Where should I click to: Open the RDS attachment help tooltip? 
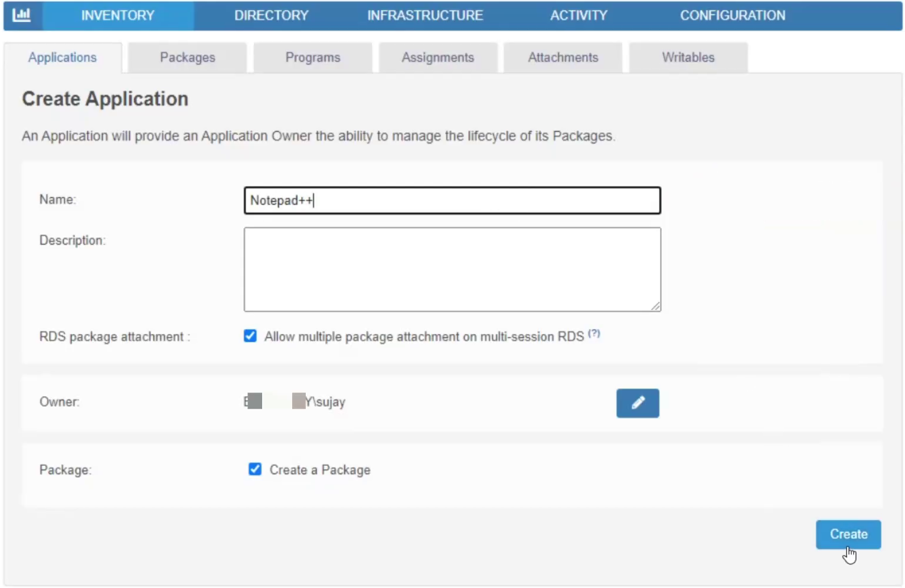coord(594,334)
